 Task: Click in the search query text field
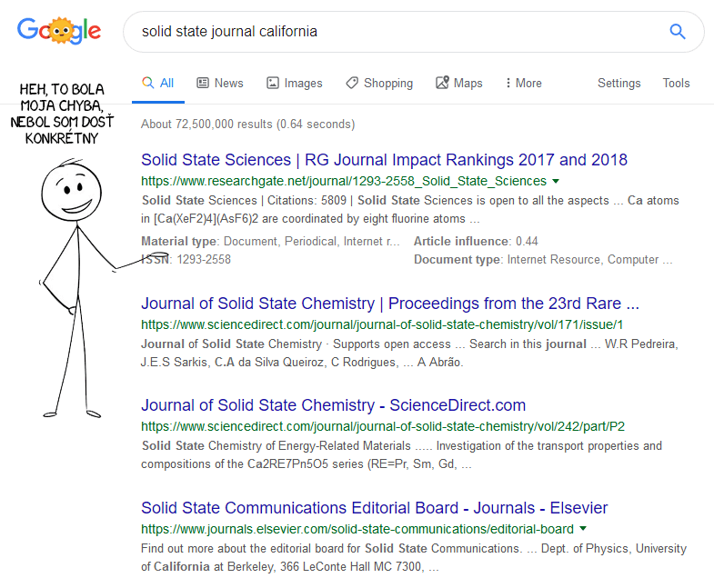pyautogui.click(x=391, y=32)
